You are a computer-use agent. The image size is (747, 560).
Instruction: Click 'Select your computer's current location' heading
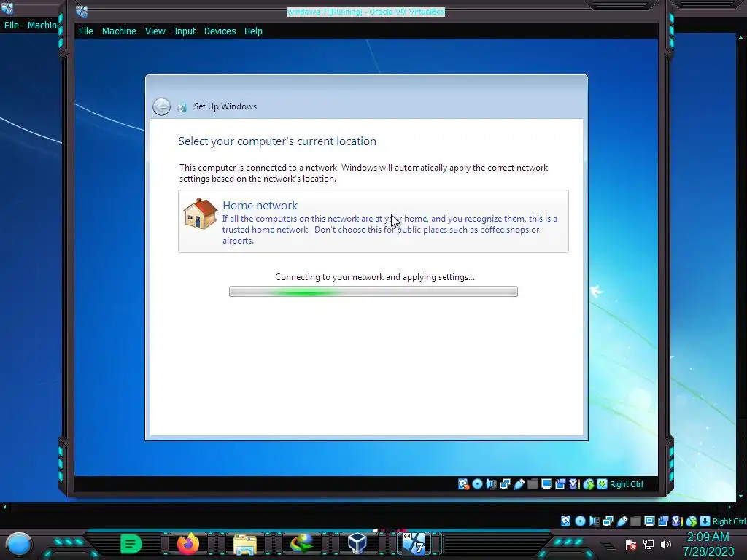pyautogui.click(x=277, y=141)
